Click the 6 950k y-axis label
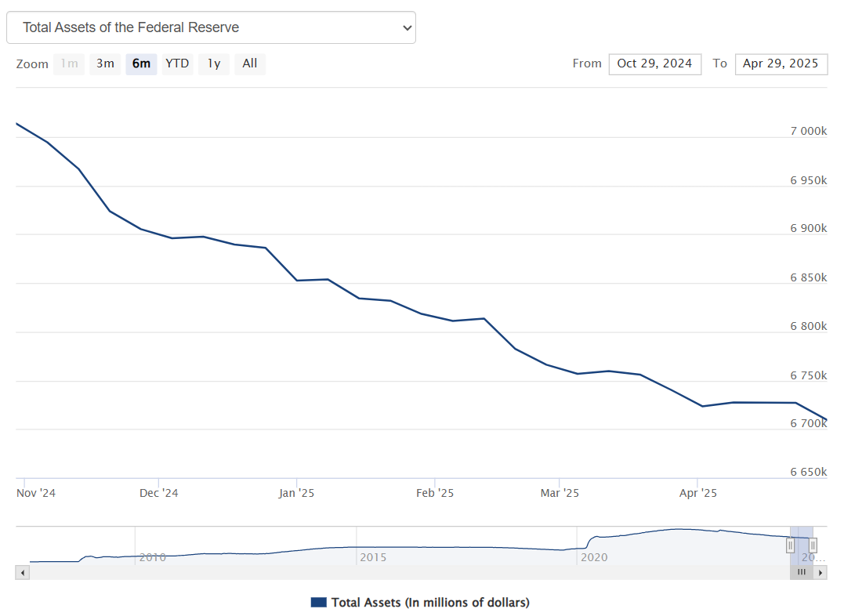Screen dimensions: 844x616 pos(809,180)
